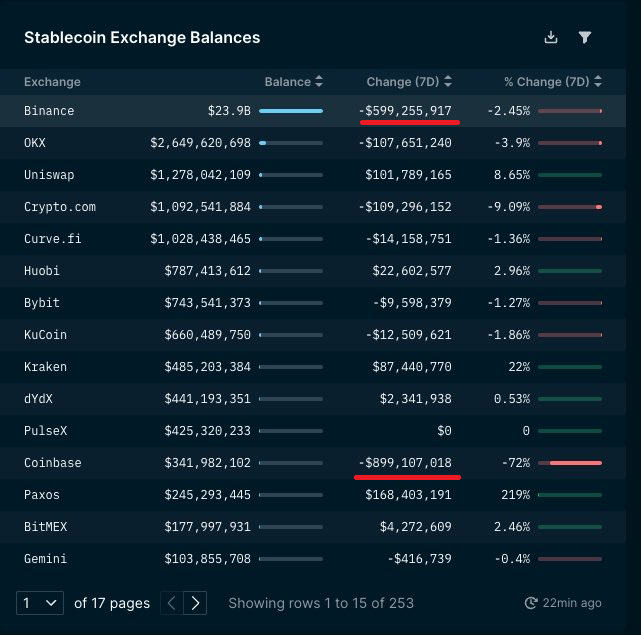Click the refresh icon beside 22min ago
The image size is (641, 635).
click(531, 603)
